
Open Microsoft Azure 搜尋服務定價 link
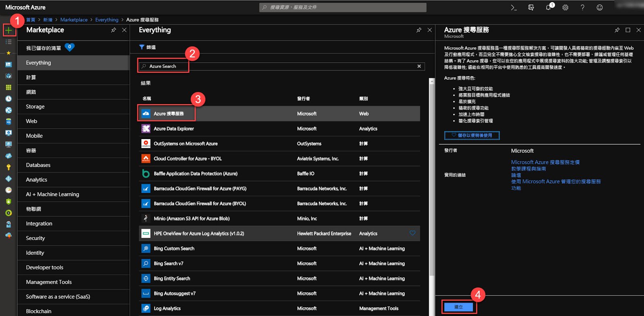pos(545,162)
